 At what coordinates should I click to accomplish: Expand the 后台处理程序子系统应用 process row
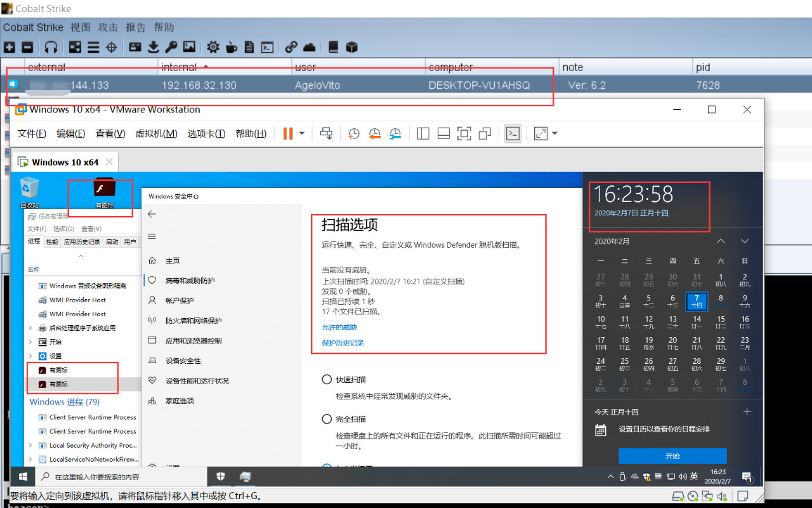coord(30,328)
